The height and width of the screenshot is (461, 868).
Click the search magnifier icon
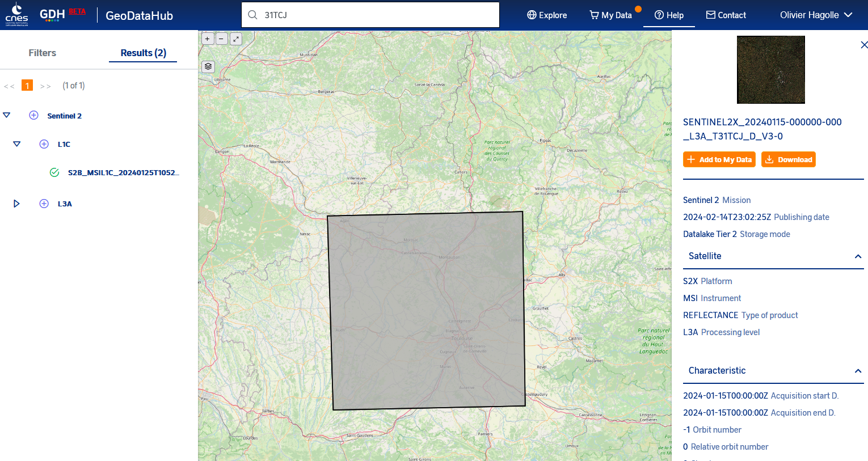coord(252,15)
